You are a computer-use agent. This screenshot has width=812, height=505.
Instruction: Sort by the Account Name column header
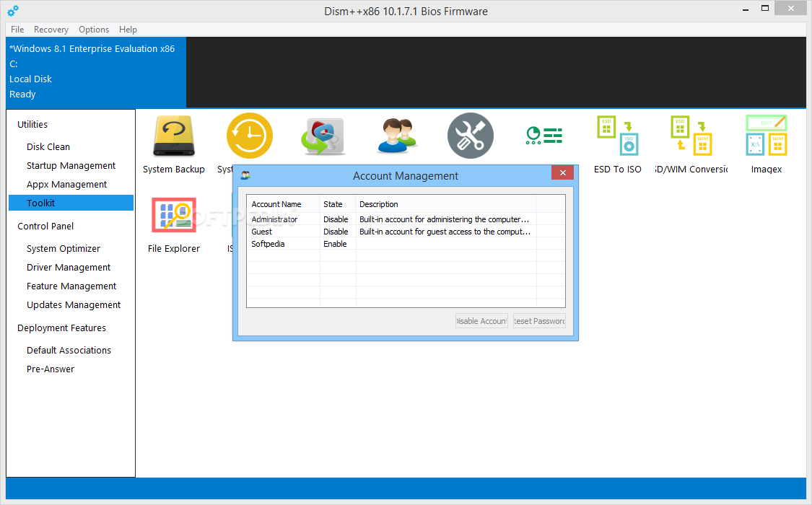pos(283,204)
